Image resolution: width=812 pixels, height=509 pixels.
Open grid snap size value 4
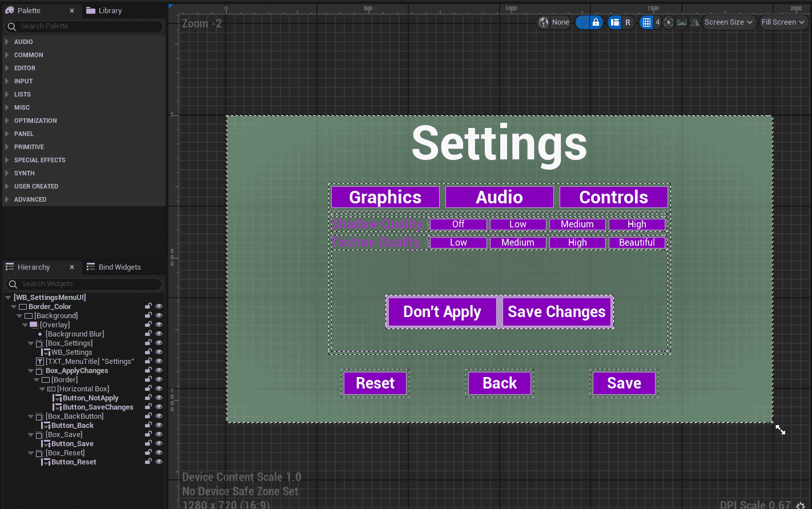tap(657, 22)
